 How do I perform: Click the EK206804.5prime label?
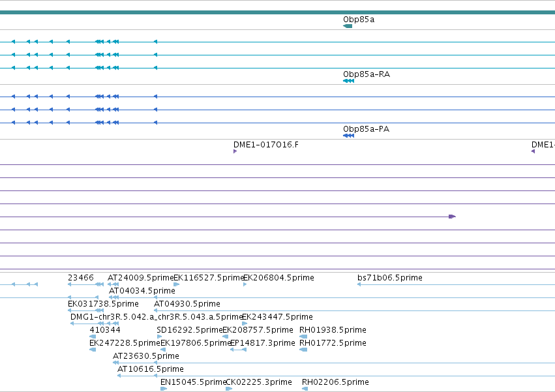point(279,278)
